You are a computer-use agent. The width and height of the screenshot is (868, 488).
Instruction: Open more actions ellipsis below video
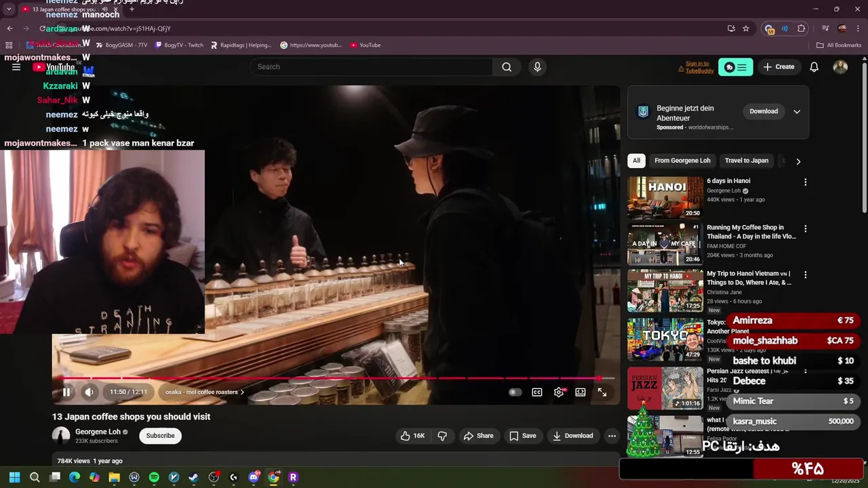612,436
